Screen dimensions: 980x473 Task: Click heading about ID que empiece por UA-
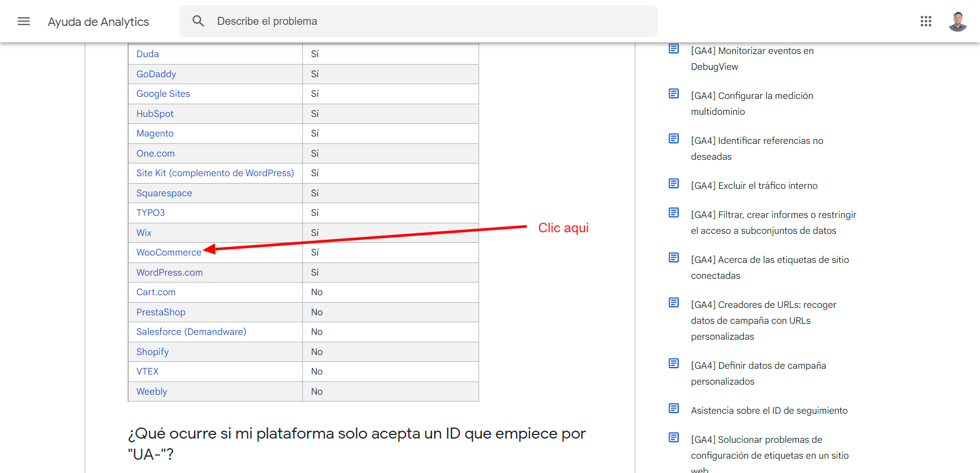pyautogui.click(x=357, y=443)
